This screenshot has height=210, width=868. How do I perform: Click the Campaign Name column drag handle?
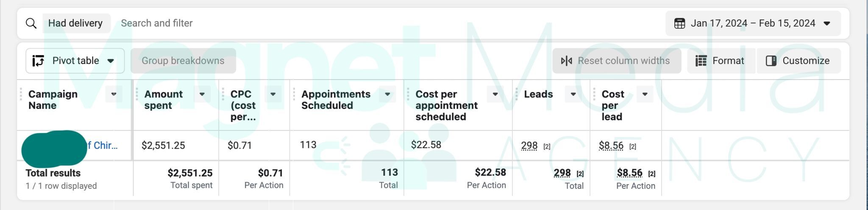[x=21, y=94]
